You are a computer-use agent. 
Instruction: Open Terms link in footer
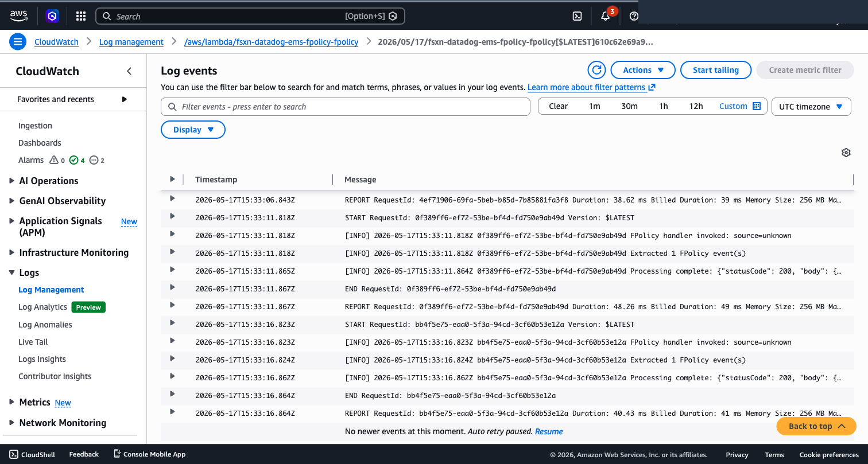click(x=774, y=455)
